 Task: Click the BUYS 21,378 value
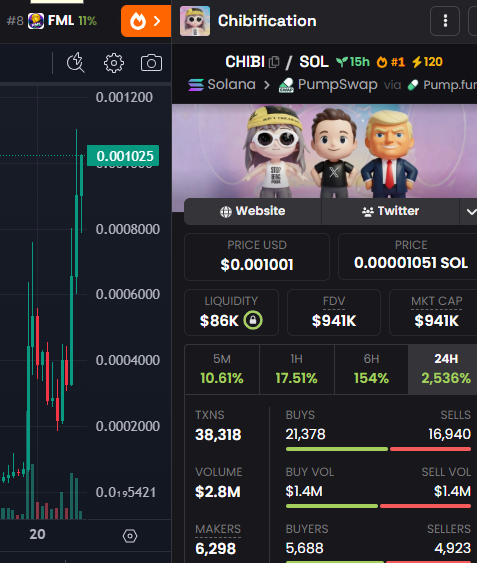[x=305, y=434]
